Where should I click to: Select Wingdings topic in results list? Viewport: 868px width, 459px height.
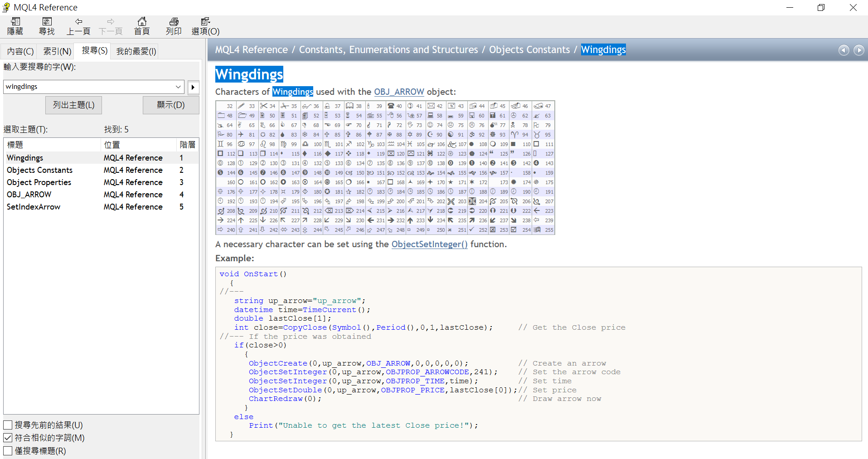coord(101,158)
